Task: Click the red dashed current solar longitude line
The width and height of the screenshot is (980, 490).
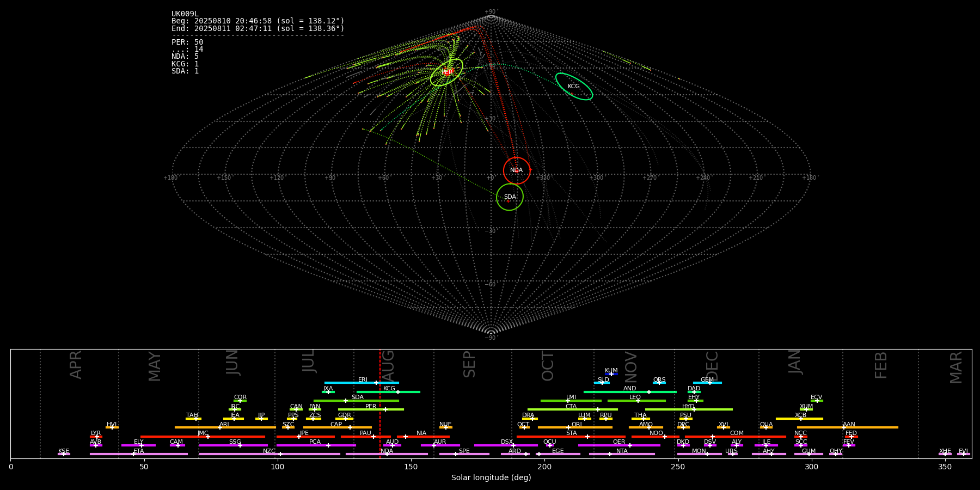Action: pyautogui.click(x=380, y=403)
